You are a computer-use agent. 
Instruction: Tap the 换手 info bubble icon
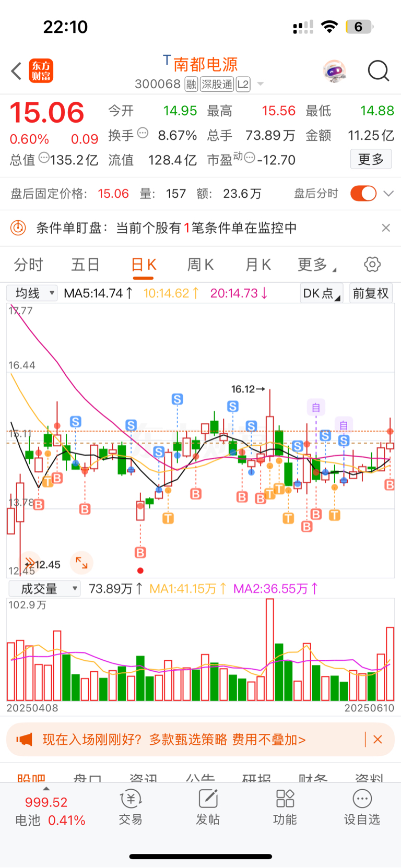pos(143,133)
